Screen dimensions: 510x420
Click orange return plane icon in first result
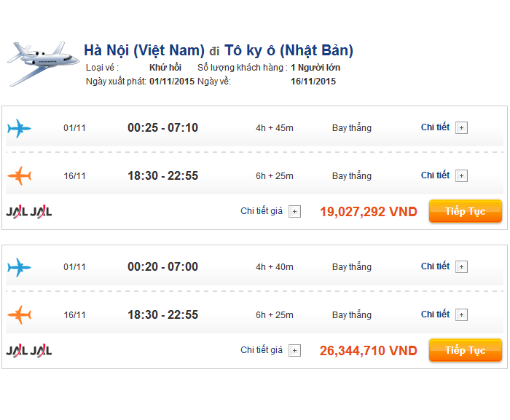(x=20, y=176)
